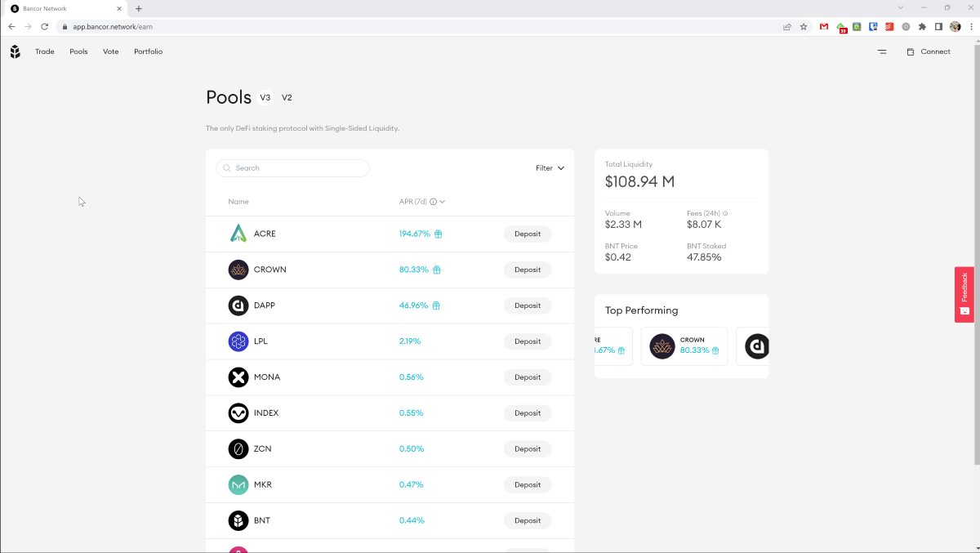The image size is (980, 553).
Task: Bookmark this page with the star icon
Action: (804, 27)
